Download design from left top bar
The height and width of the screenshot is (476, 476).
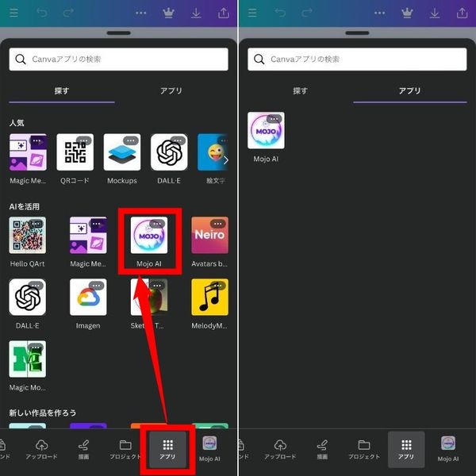click(x=196, y=13)
